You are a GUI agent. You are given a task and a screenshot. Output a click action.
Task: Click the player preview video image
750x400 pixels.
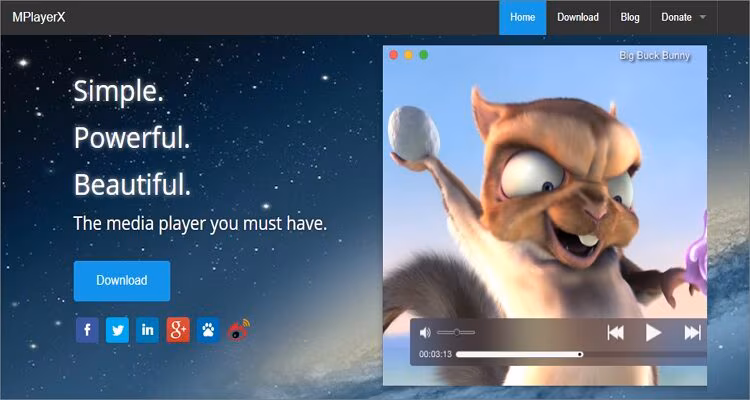pos(545,215)
